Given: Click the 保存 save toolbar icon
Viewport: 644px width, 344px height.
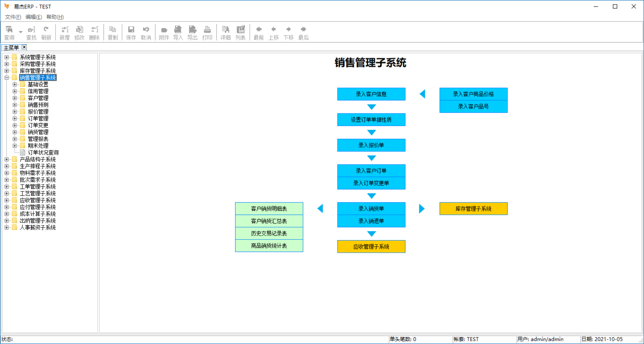Looking at the screenshot, I should (x=131, y=33).
